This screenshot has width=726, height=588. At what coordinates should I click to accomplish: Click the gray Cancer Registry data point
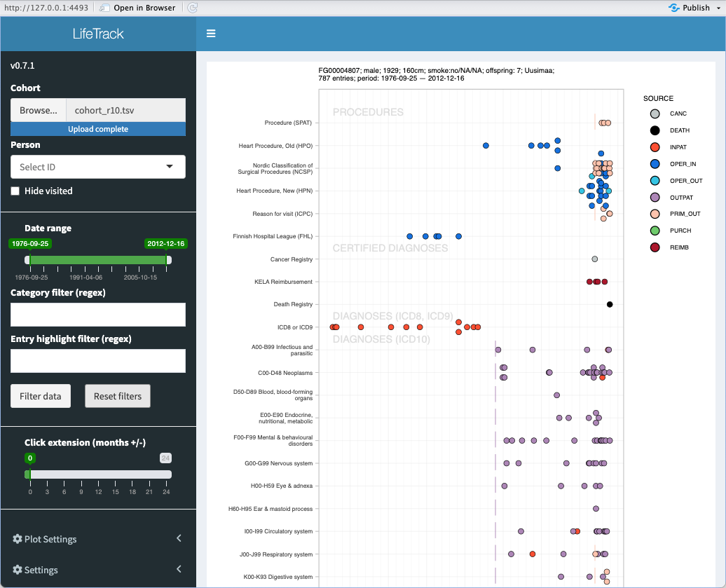(x=595, y=259)
